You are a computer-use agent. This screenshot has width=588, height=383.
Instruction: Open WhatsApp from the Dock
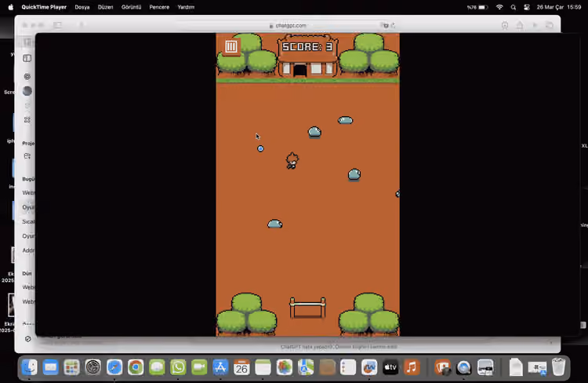tap(178, 367)
